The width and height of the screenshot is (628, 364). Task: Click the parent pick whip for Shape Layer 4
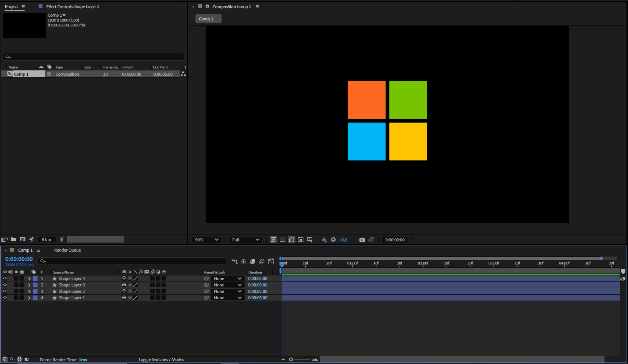(x=206, y=278)
